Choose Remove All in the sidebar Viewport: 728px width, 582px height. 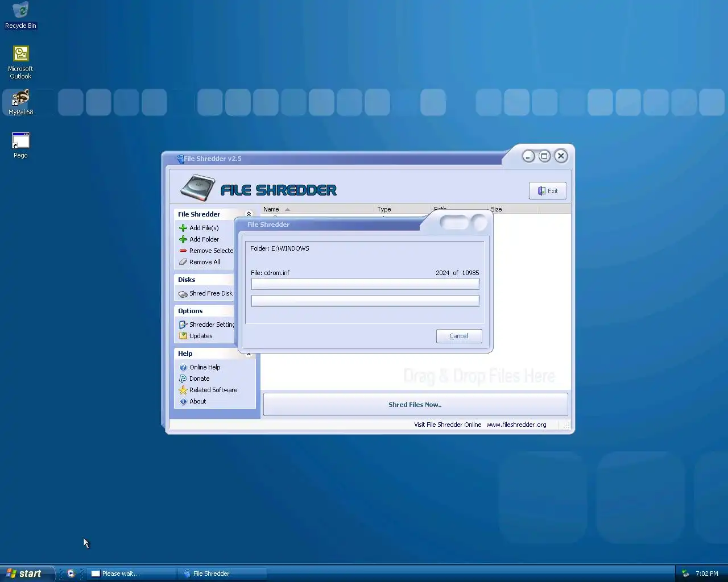205,262
